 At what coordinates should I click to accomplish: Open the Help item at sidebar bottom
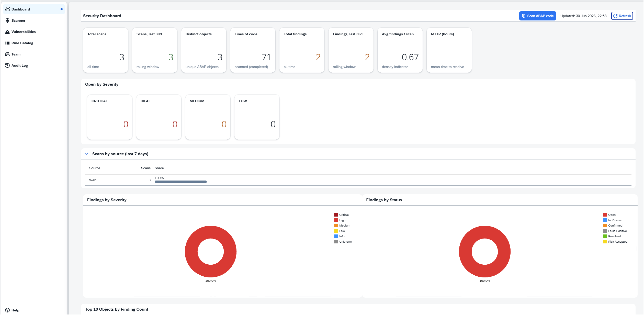34,310
